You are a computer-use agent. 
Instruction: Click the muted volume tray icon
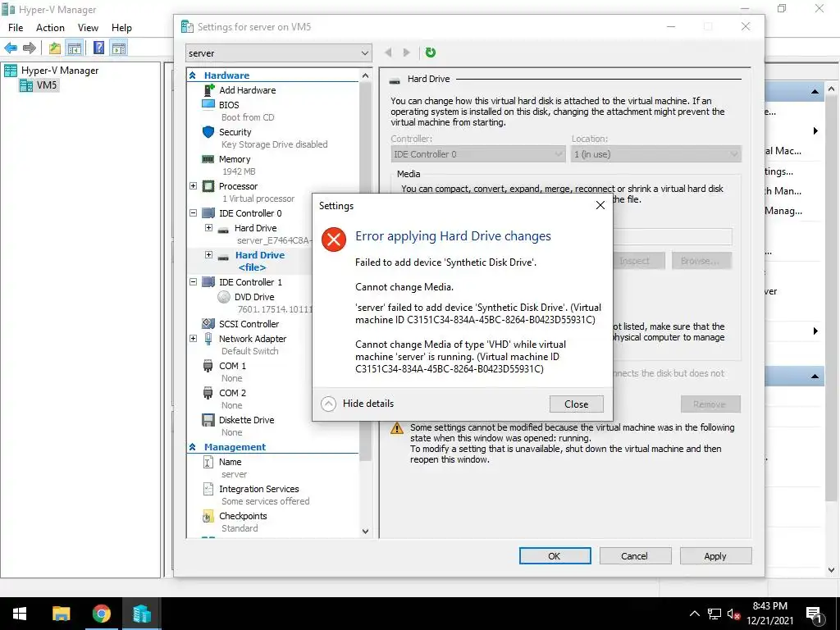click(733, 614)
